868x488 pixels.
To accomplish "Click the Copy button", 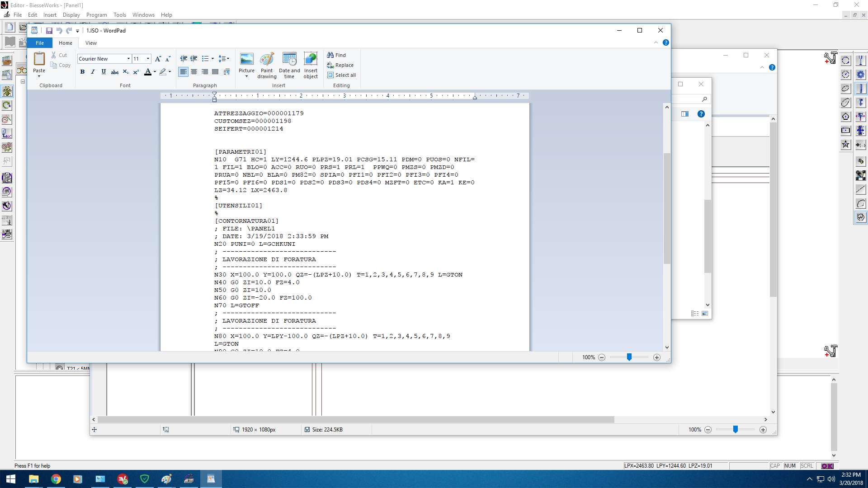I will (x=61, y=65).
